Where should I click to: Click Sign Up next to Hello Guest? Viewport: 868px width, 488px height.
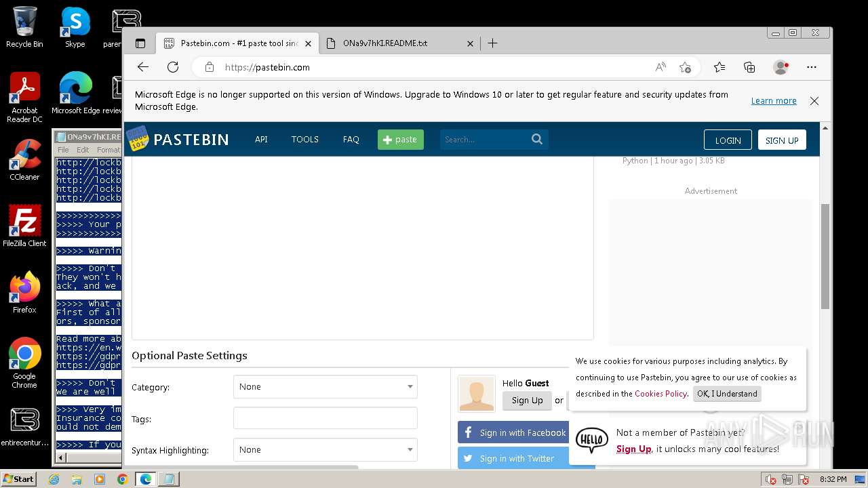click(527, 401)
